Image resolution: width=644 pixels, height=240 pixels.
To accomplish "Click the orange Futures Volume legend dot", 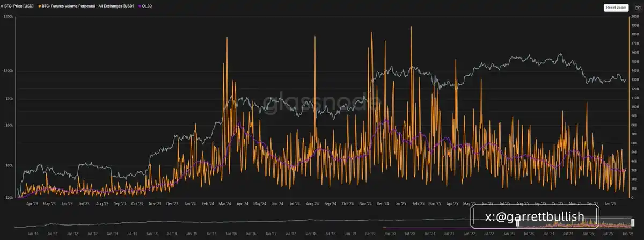I will 39,6.
